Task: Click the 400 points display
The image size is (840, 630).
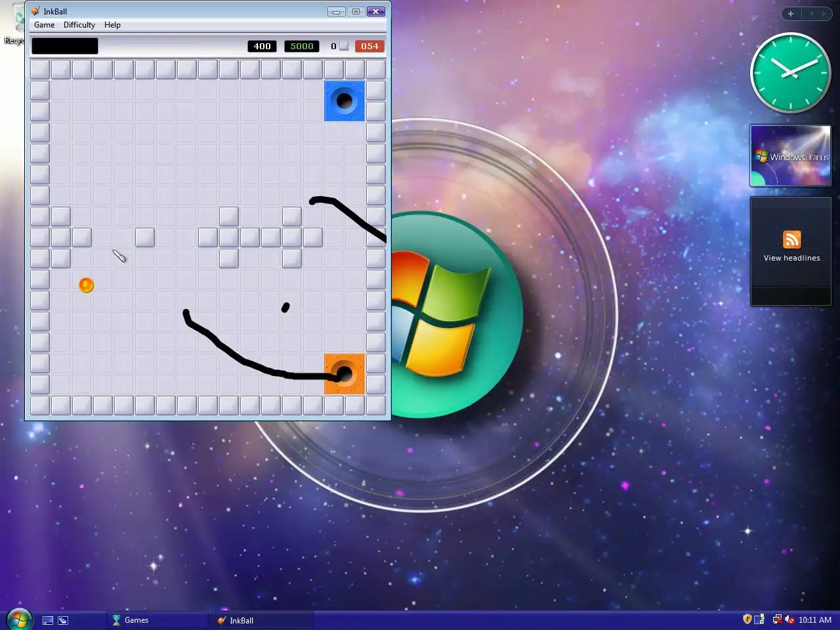Action: [262, 46]
